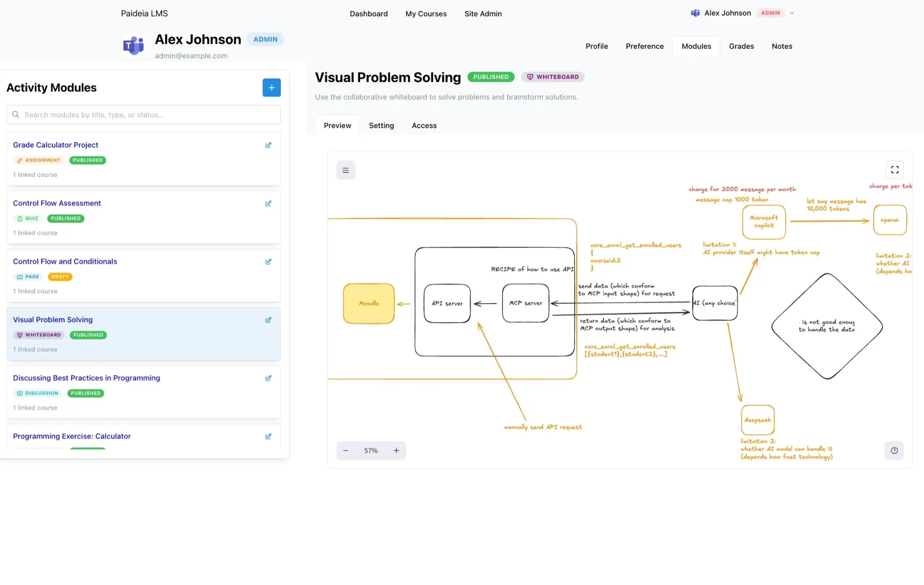Enter whiteboard fullscreen mode
The width and height of the screenshot is (924, 585).
(894, 170)
